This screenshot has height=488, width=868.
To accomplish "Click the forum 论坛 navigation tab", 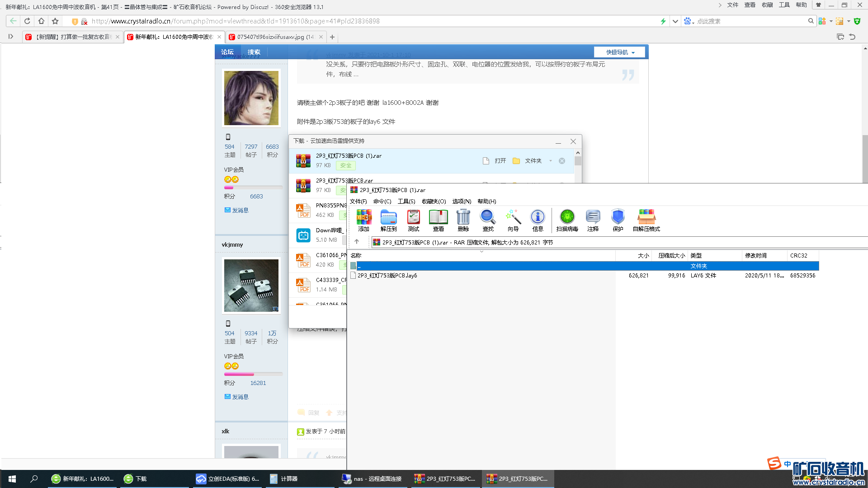I will click(227, 52).
